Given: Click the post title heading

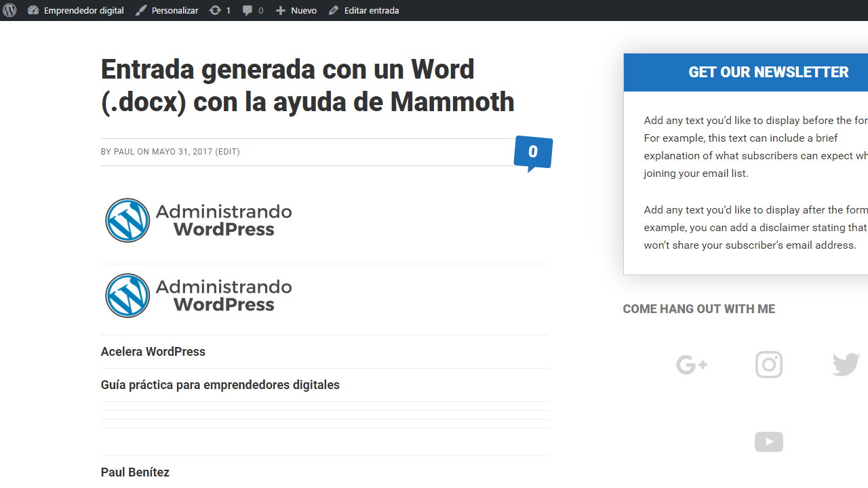Looking at the screenshot, I should pos(307,86).
